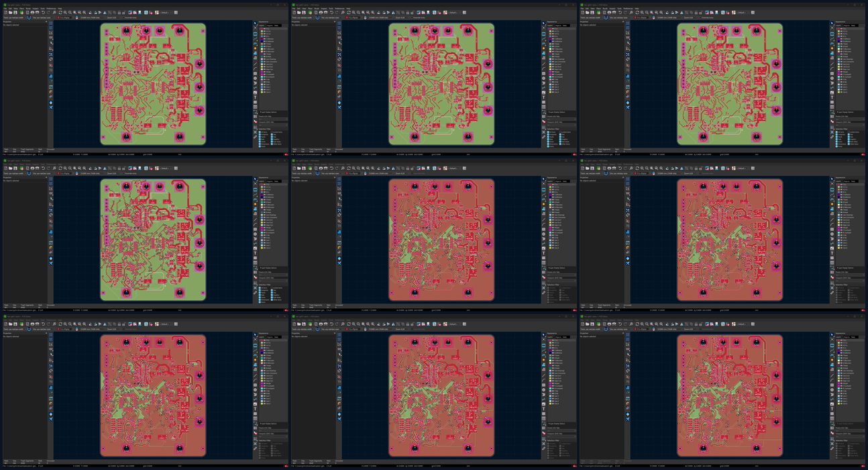Click Save icon in top-left window
The height and width of the screenshot is (470, 868).
pyautogui.click(x=15, y=12)
